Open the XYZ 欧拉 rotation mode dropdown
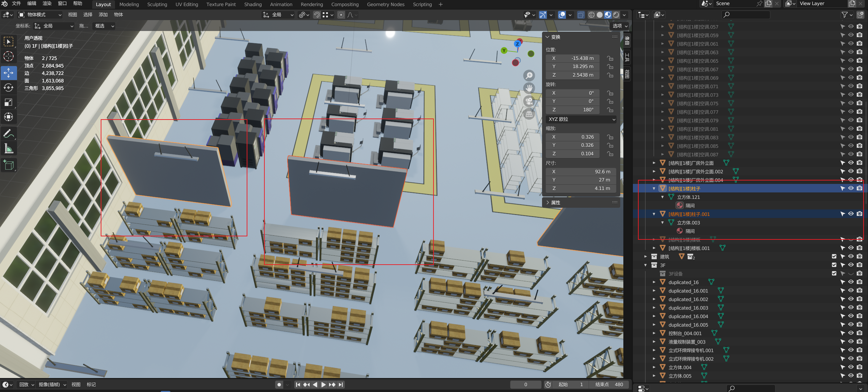Screen dimensions: 868x392 [x=581, y=119]
